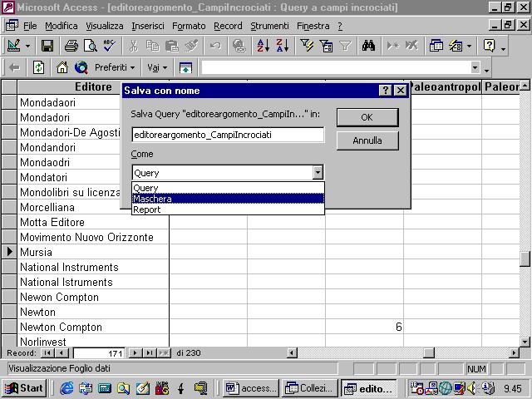
Task: Click the Office Assistant help icon
Action: click(489, 46)
